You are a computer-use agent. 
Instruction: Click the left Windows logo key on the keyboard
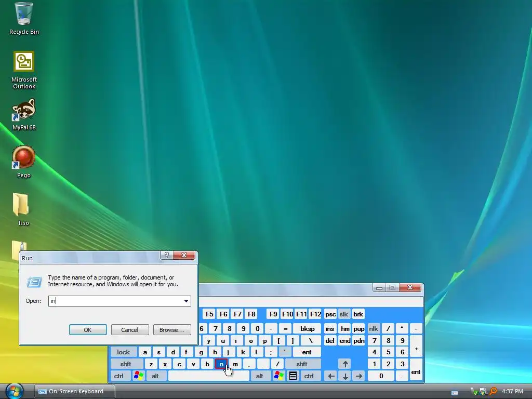[139, 376]
